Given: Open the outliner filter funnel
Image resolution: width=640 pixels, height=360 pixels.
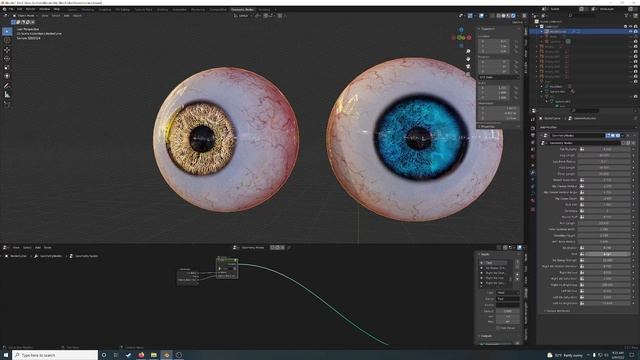Looking at the screenshot, I should [x=626, y=16].
